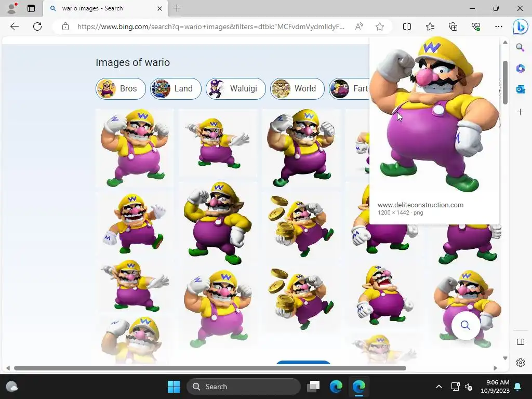Screen dimensions: 532x399
Task: Open Outlook in the sidebar
Action: pos(520,89)
